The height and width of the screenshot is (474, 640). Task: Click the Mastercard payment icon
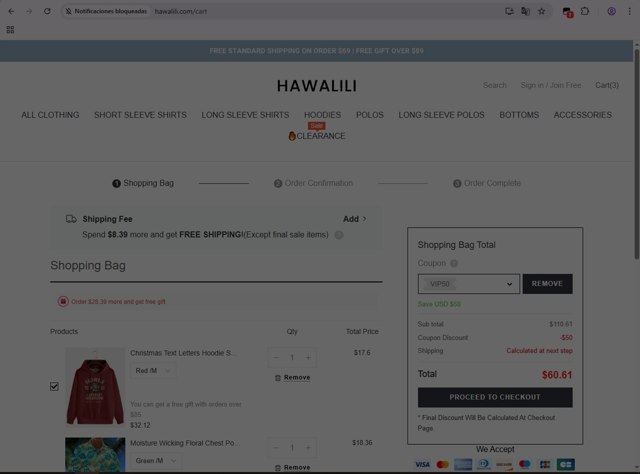click(x=442, y=465)
